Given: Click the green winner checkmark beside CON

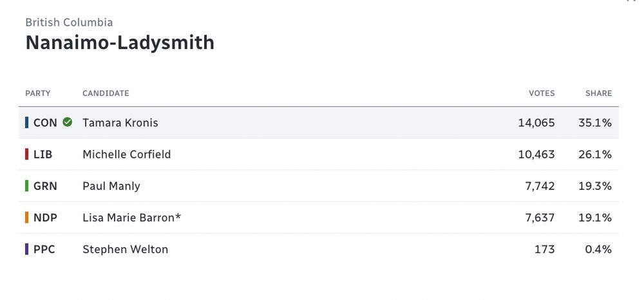Looking at the screenshot, I should (x=68, y=122).
